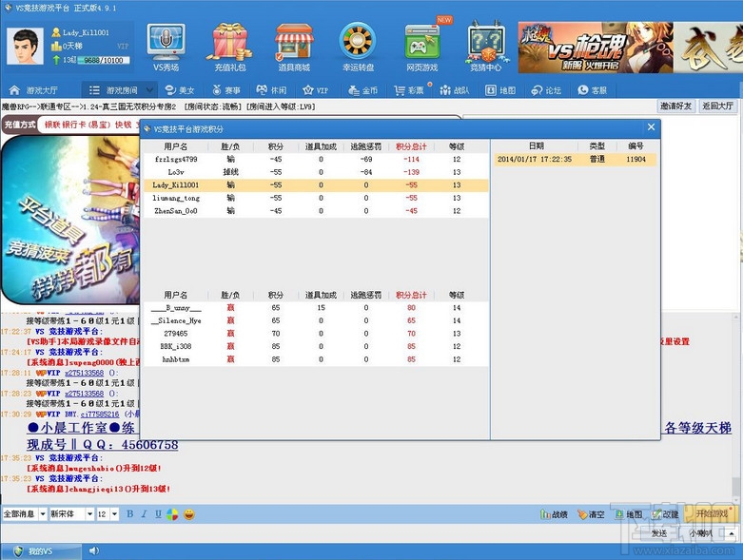Click the 发送 send button
The width and height of the screenshot is (743, 560).
click(659, 533)
